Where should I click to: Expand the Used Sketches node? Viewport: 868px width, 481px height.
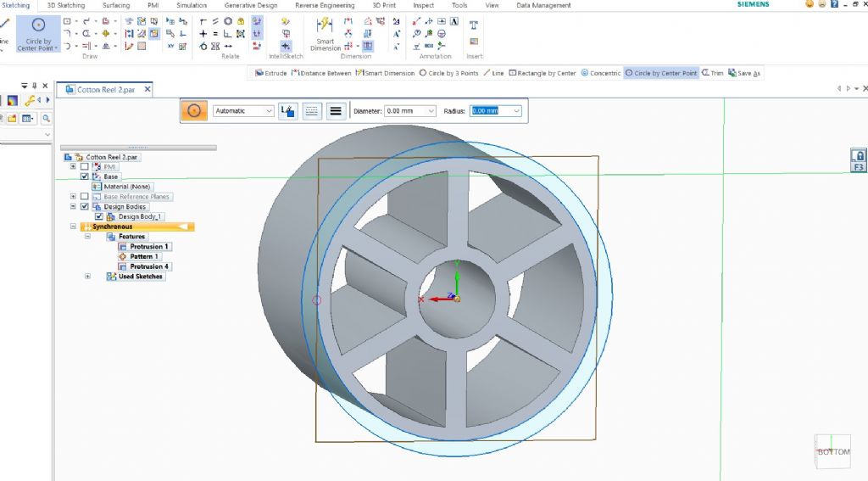pyautogui.click(x=87, y=276)
